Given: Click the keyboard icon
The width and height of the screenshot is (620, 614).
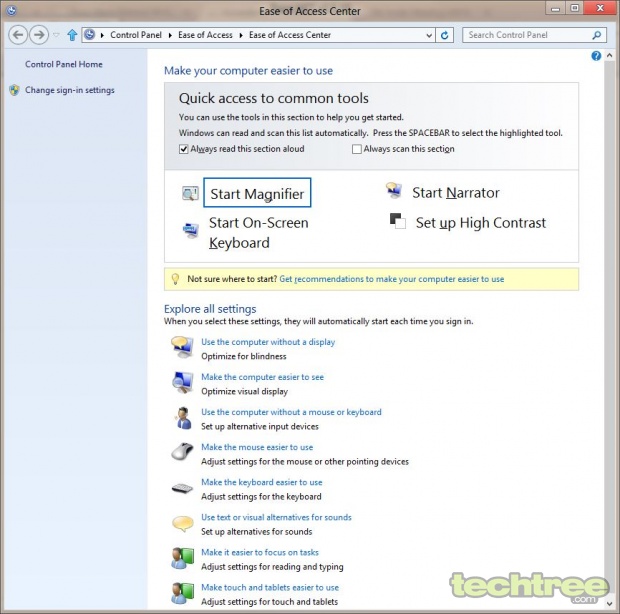Looking at the screenshot, I should point(182,489).
